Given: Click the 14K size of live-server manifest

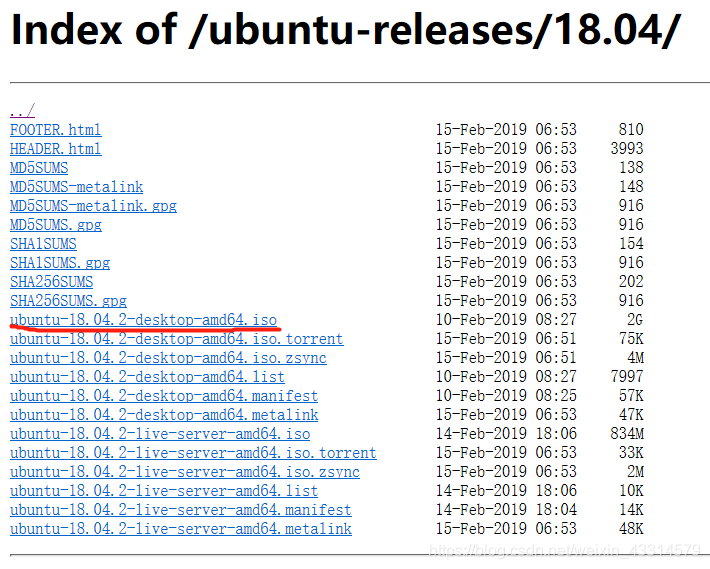Looking at the screenshot, I should click(x=631, y=510).
